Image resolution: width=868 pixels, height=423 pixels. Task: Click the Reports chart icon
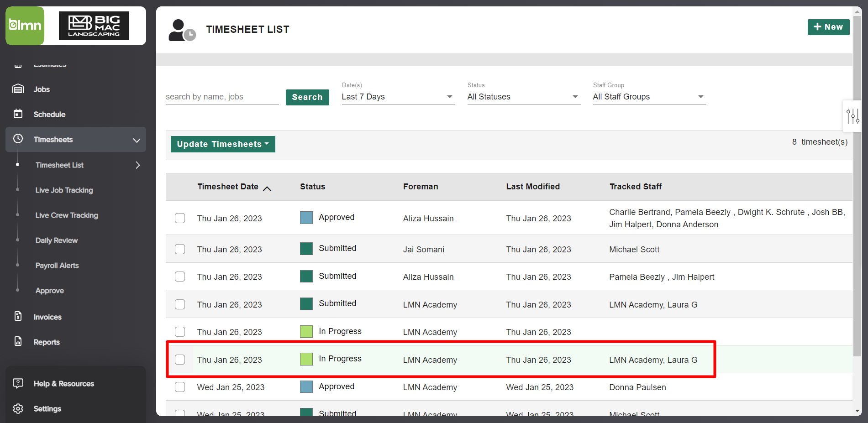click(18, 341)
